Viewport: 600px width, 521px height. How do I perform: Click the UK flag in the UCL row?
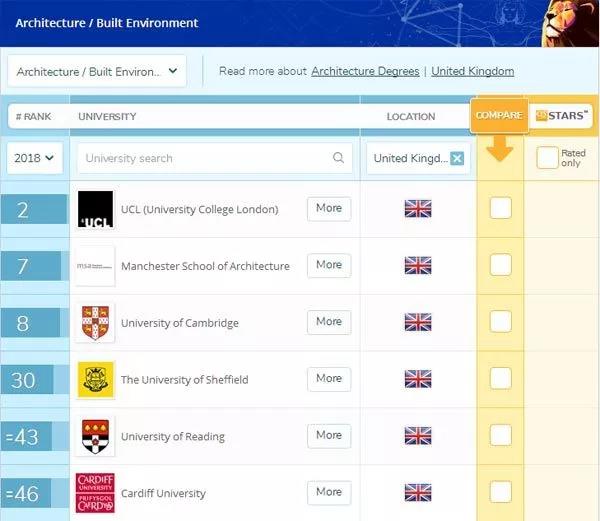pos(418,209)
